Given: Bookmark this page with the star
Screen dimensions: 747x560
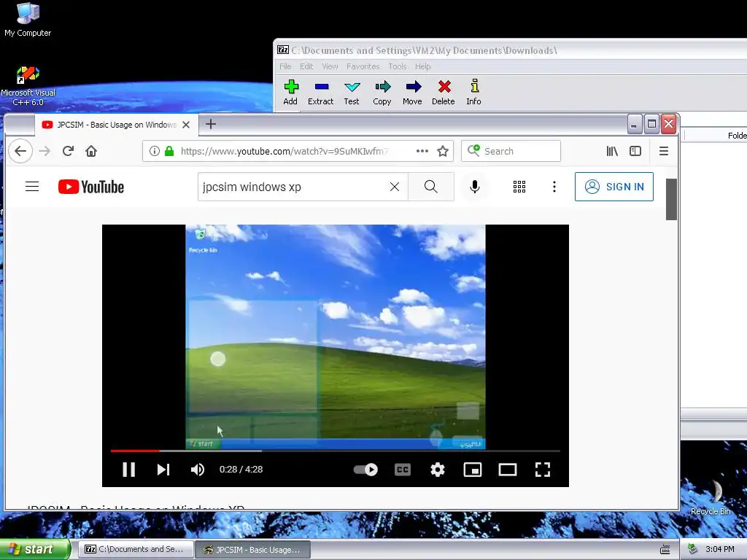Looking at the screenshot, I should (x=443, y=151).
